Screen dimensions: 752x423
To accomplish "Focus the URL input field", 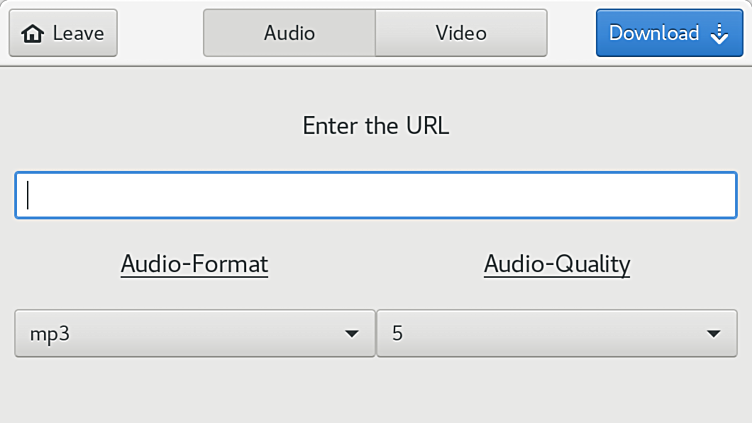I will point(376,195).
